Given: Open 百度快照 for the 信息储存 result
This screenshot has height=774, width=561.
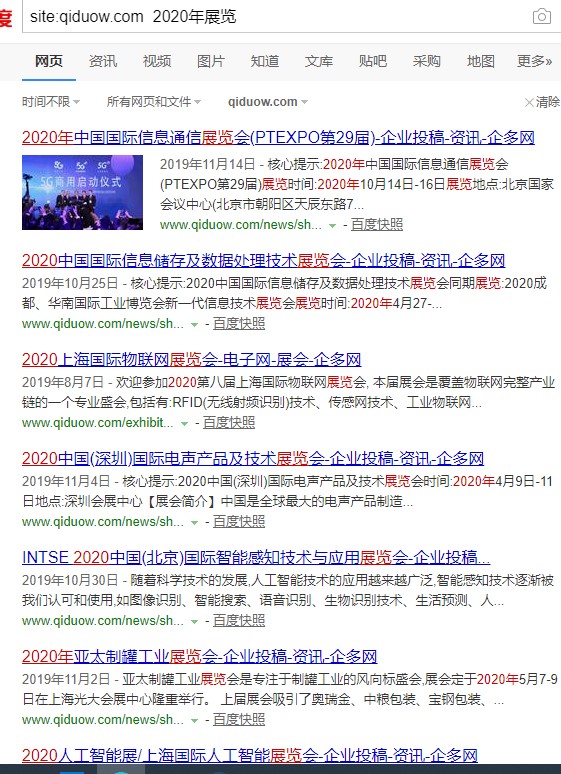Looking at the screenshot, I should (x=239, y=324).
